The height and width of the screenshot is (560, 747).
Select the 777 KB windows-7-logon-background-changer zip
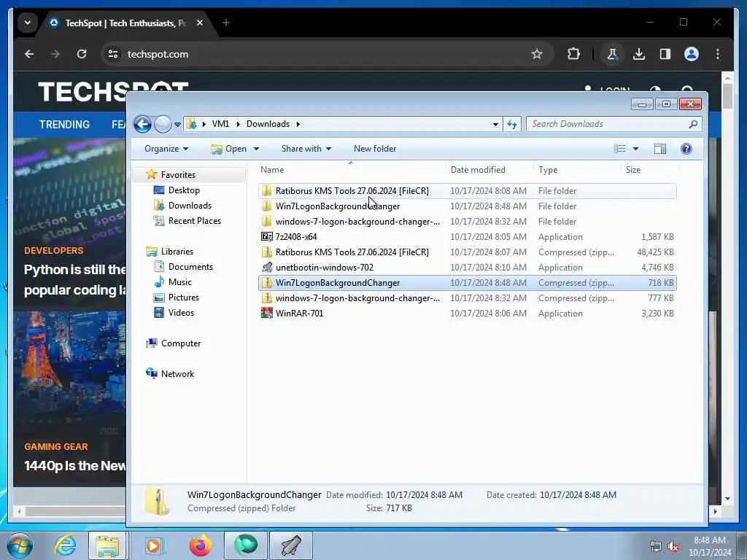(468, 298)
